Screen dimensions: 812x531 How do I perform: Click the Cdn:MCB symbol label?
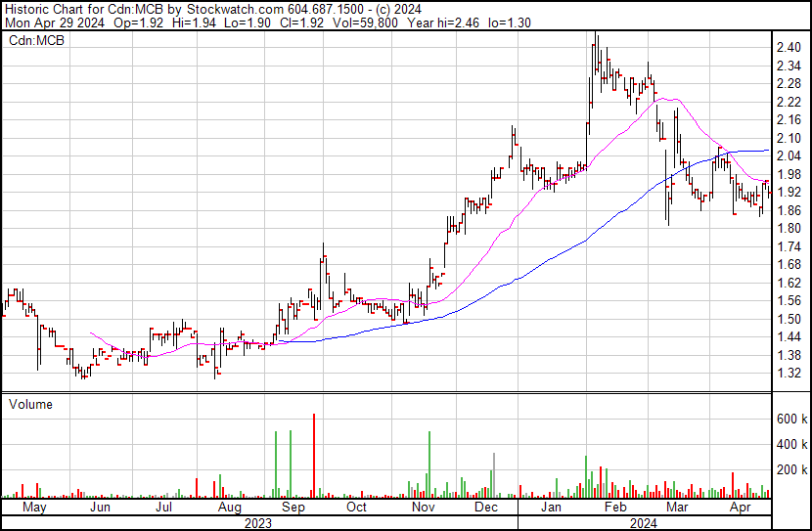pos(36,40)
